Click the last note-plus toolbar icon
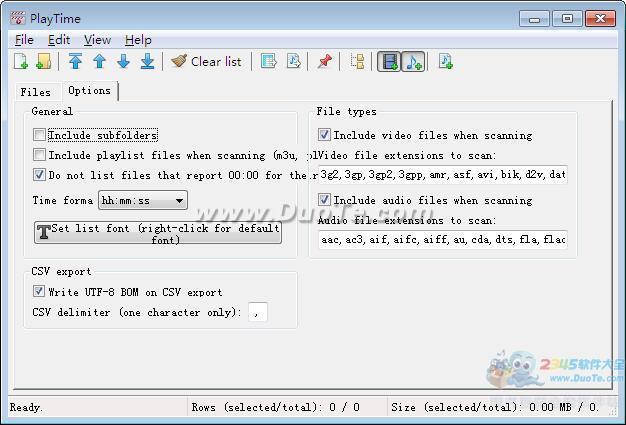Viewport: 626px width, 425px height. pyautogui.click(x=445, y=62)
